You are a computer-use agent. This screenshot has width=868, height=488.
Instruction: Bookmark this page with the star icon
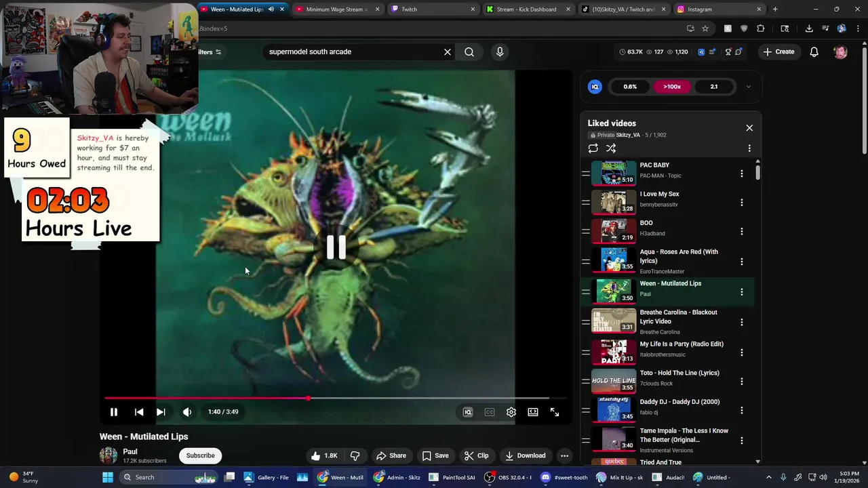pyautogui.click(x=705, y=28)
